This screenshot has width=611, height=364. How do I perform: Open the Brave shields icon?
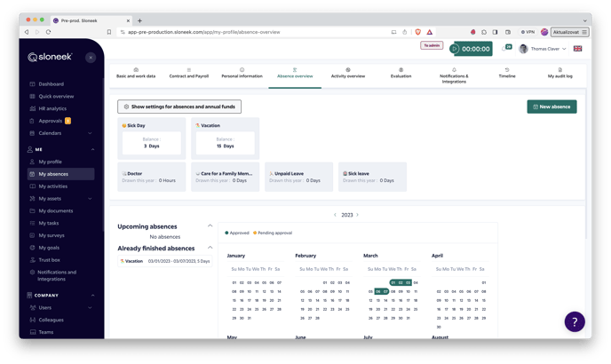418,32
